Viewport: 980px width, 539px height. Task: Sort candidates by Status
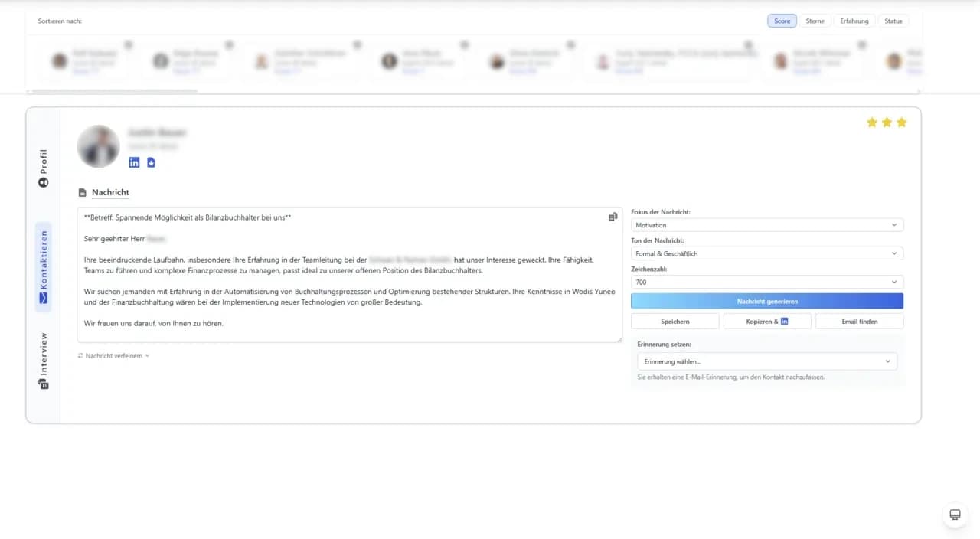[x=893, y=21]
